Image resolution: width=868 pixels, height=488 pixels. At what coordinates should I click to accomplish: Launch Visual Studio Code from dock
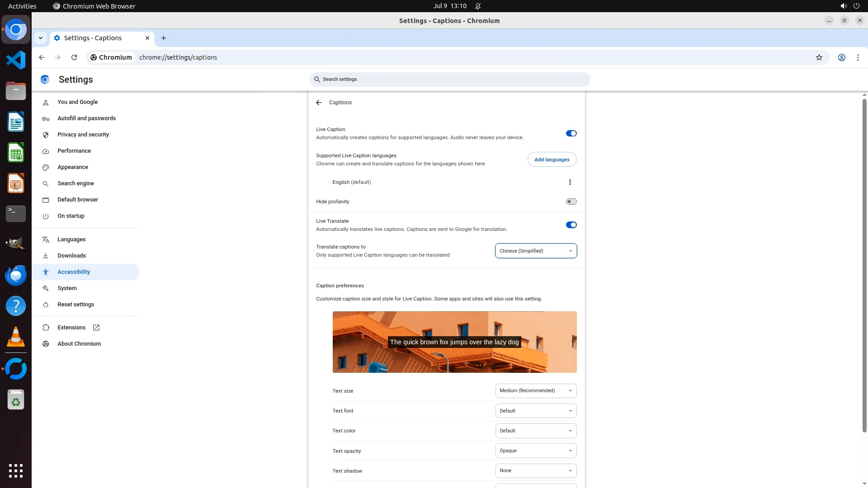16,60
